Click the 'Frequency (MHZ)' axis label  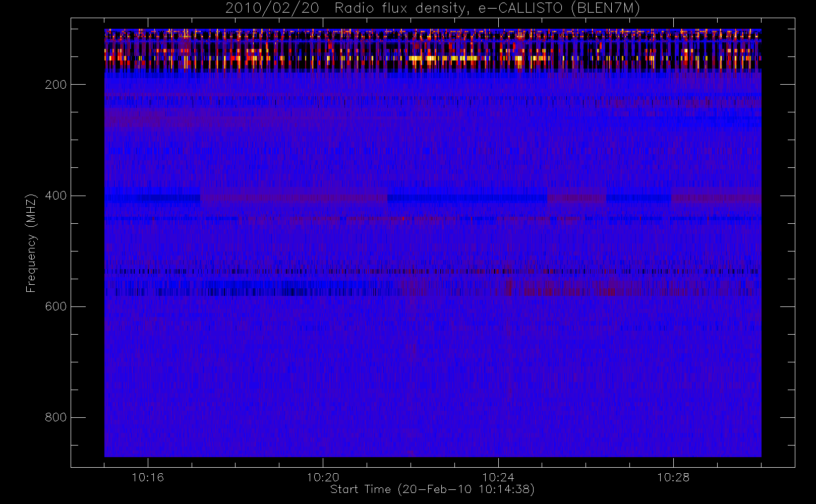31,243
